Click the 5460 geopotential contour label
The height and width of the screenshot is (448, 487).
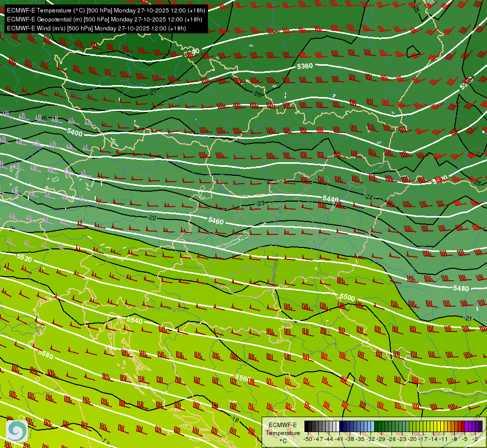[x=216, y=221]
